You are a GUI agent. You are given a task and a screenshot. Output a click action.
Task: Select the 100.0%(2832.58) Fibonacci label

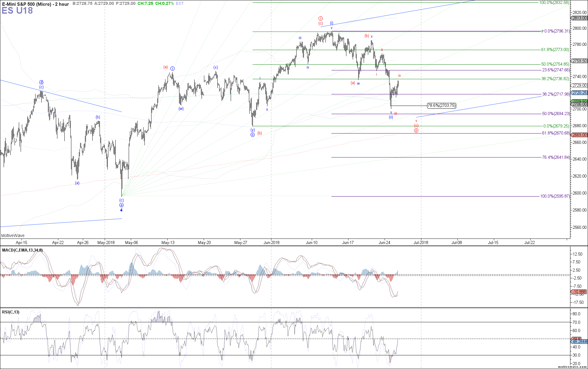554,3
